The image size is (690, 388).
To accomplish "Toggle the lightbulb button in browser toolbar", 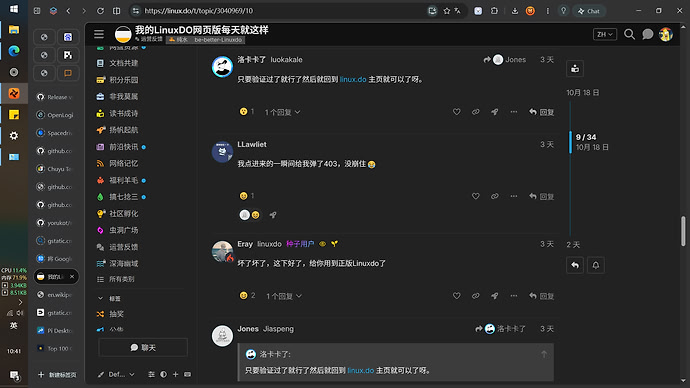I will 563,11.
